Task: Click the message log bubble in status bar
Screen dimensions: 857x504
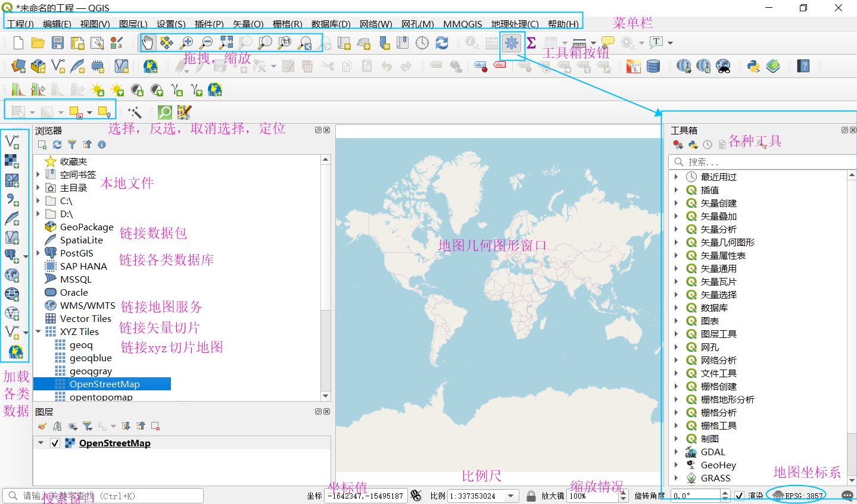Action: tap(847, 495)
